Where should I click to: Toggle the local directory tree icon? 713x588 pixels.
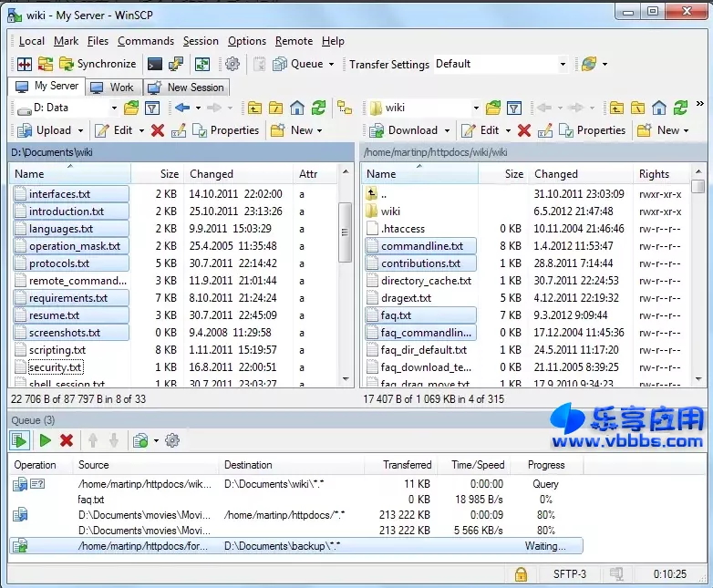[345, 108]
